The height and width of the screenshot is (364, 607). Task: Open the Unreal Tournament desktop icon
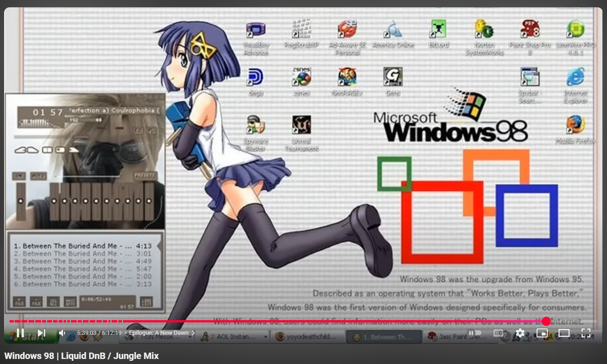tap(301, 133)
